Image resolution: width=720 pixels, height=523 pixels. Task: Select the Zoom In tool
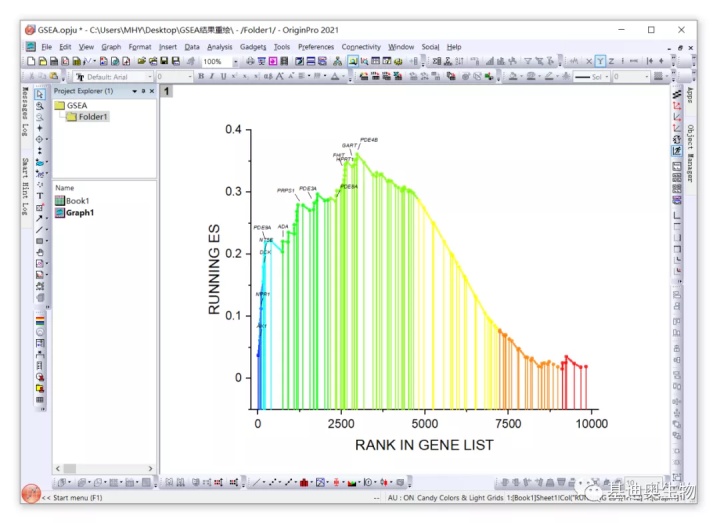click(x=40, y=106)
